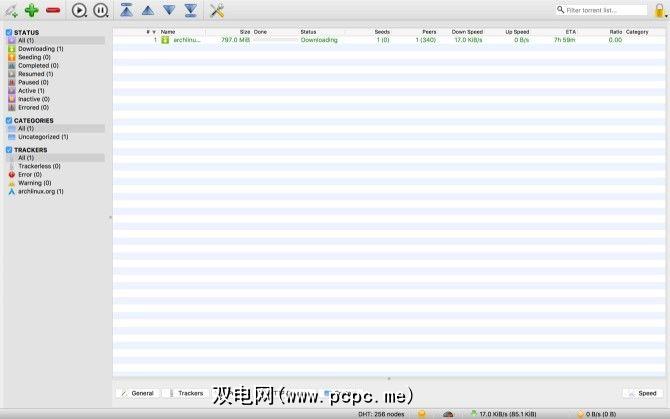
Task: Select All (1) under TRACKERS
Action: [x=55, y=158]
